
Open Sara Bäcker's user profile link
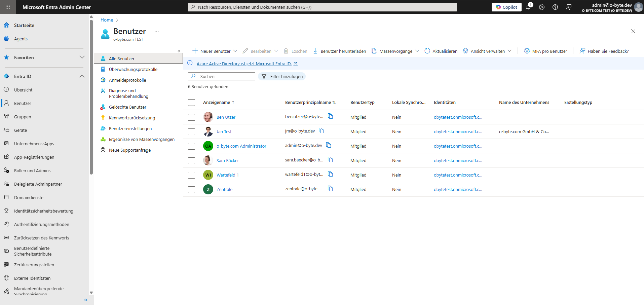(228, 161)
